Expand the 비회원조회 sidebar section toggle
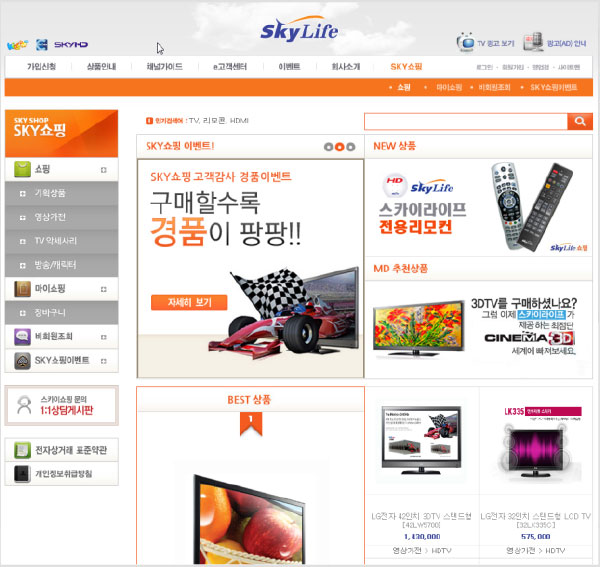600x567 pixels. pyautogui.click(x=103, y=337)
